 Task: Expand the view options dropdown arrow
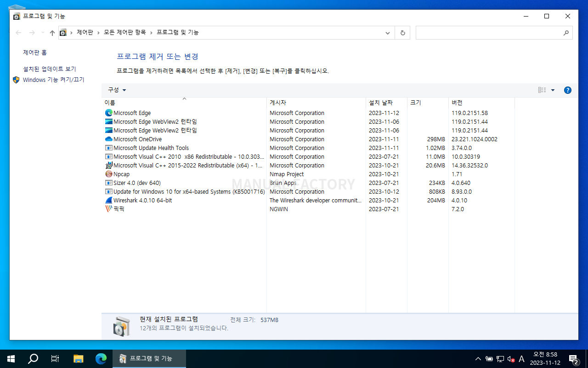[x=553, y=90]
